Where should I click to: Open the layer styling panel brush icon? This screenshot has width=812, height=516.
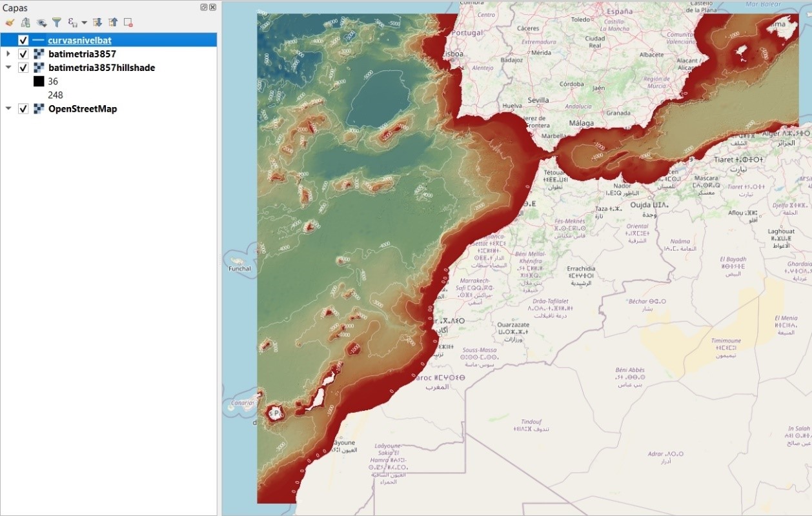click(x=9, y=23)
